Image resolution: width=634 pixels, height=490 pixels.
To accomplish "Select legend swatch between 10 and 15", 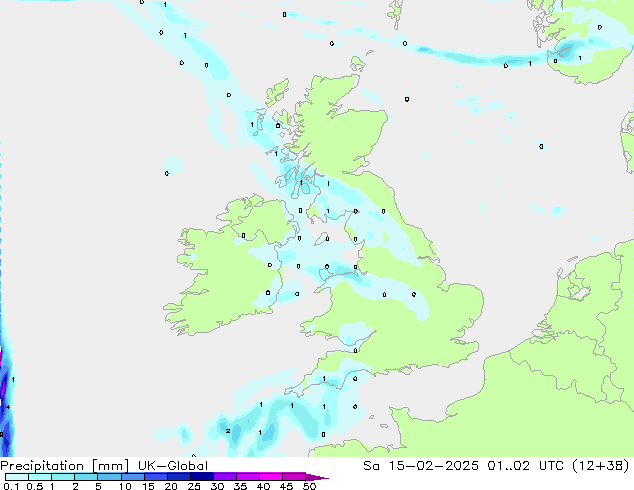I will (x=132, y=477).
